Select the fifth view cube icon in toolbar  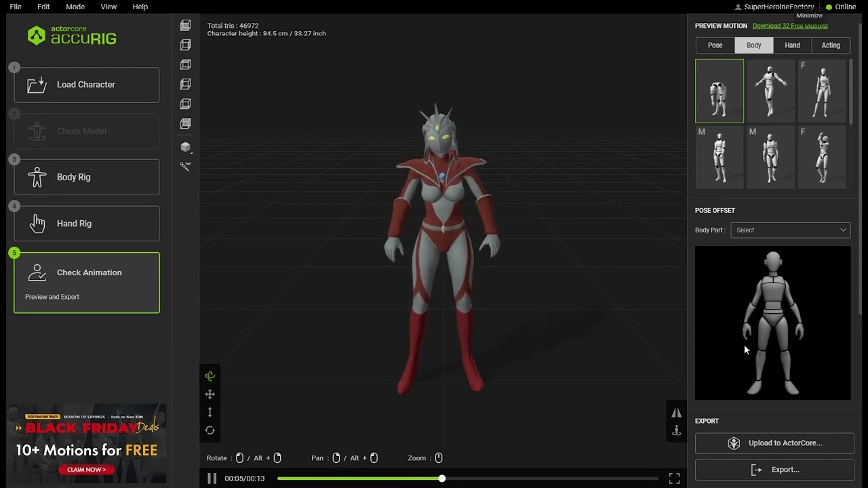185,104
